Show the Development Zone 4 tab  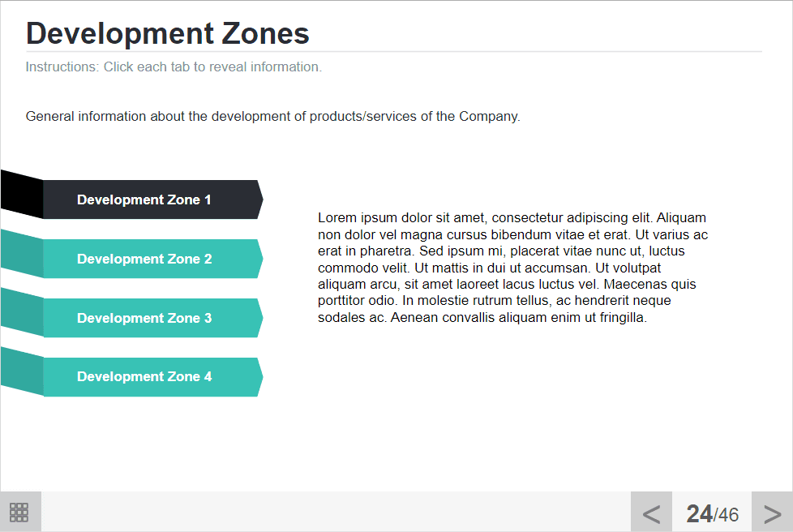coord(144,376)
